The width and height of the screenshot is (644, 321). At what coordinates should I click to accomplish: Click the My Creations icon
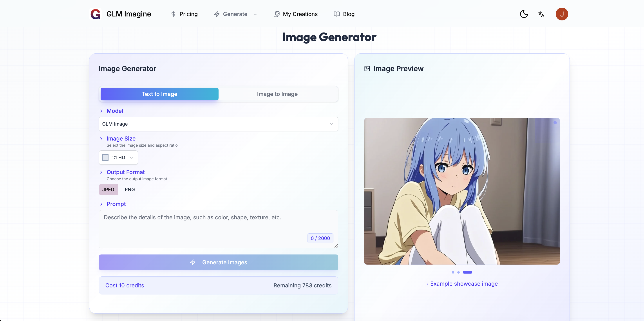click(x=276, y=14)
